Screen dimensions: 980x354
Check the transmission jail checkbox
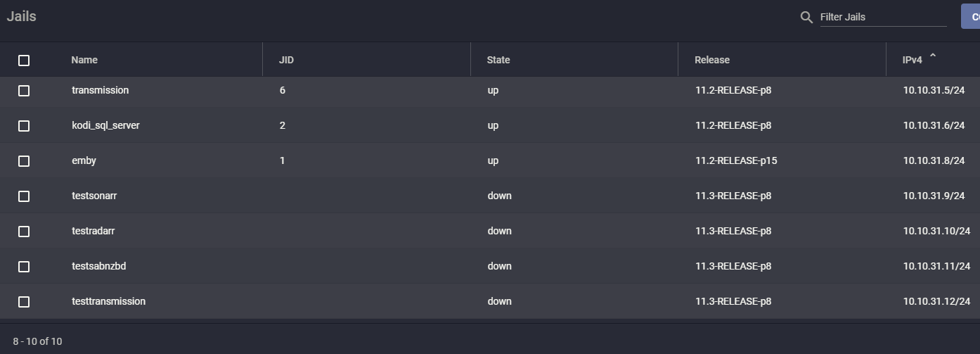click(x=24, y=91)
